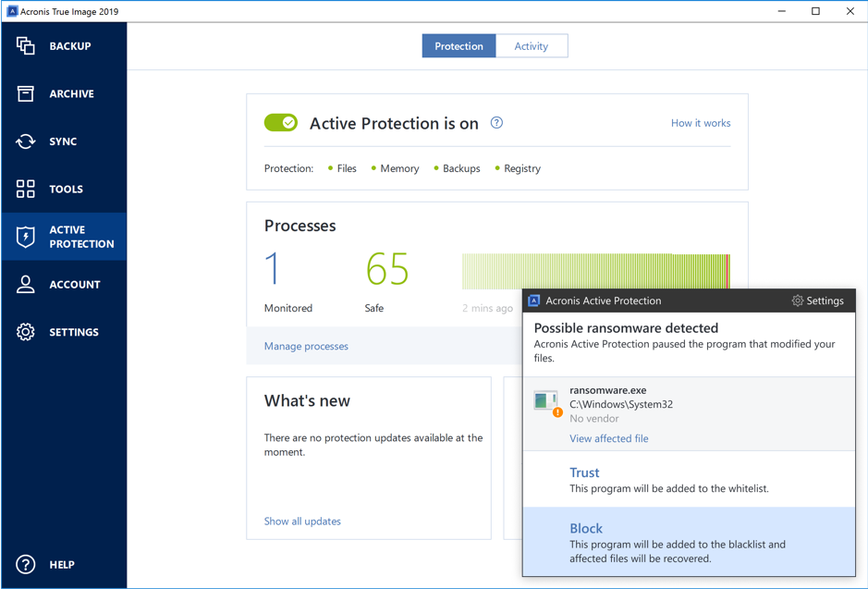Viewport: 868px width, 589px height.
Task: Open the Backup section icon
Action: coord(26,46)
